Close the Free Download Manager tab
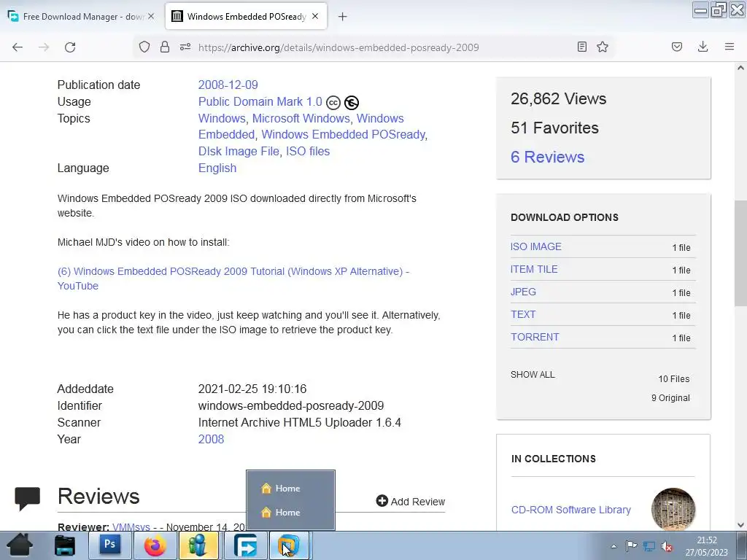The height and width of the screenshot is (560, 747). [x=151, y=16]
